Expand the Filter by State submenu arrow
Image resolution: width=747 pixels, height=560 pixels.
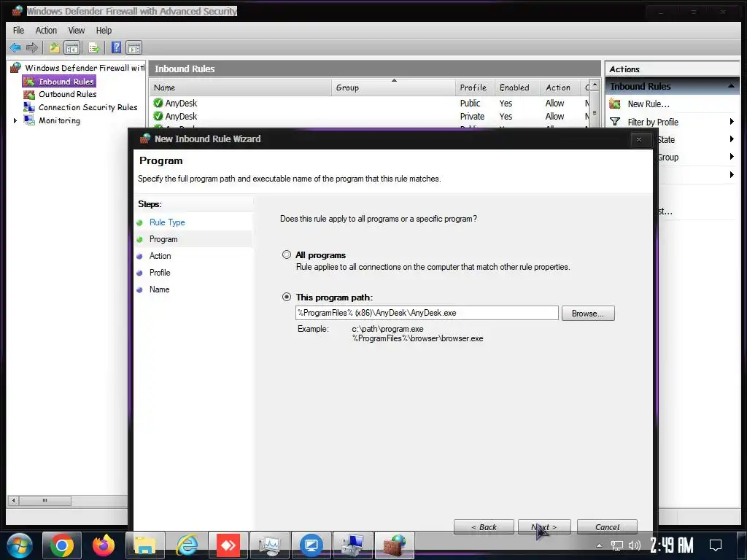(732, 139)
